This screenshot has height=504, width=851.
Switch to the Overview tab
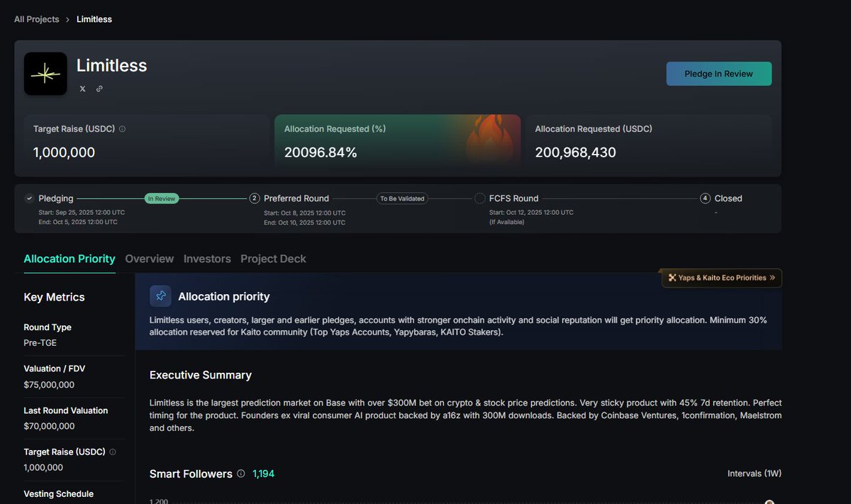[150, 259]
